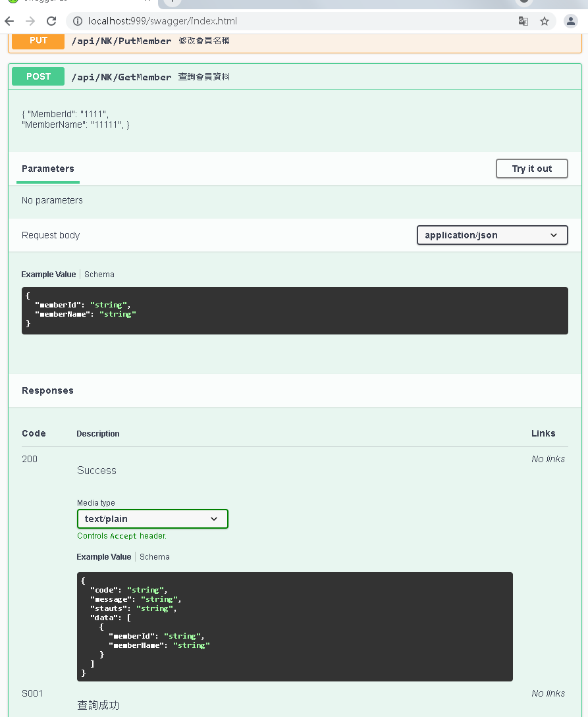This screenshot has height=717, width=588.
Task: View site information icon in address bar
Action: (x=77, y=21)
